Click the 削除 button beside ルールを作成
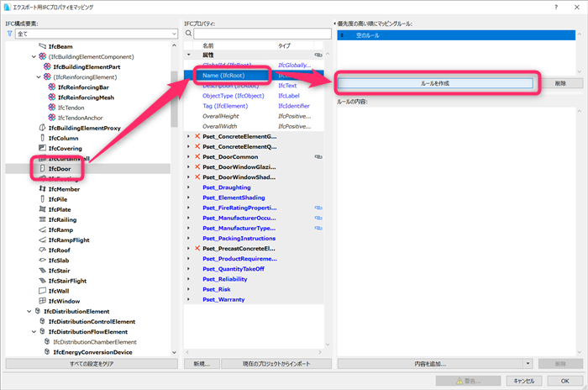The height and width of the screenshot is (390, 588). (x=560, y=83)
